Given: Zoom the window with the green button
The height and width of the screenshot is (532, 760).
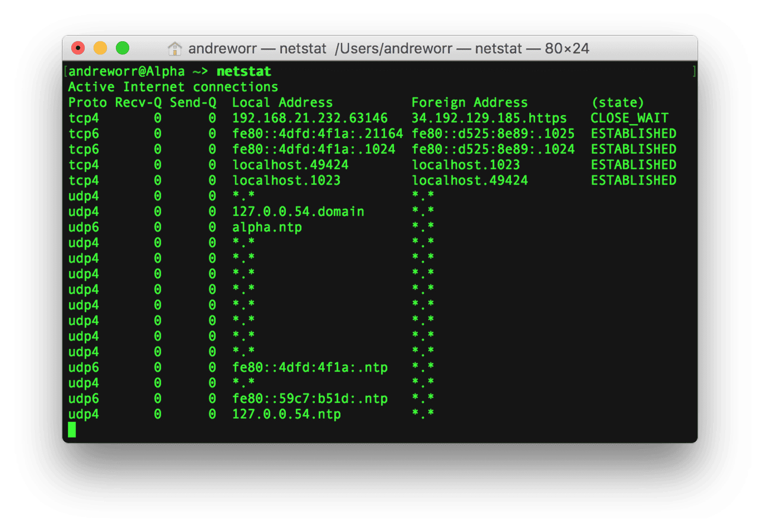Looking at the screenshot, I should [x=123, y=48].
